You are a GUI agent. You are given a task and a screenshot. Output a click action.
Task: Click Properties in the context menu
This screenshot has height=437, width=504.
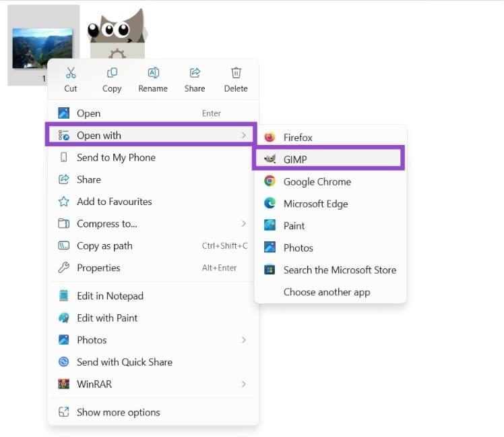(x=98, y=268)
